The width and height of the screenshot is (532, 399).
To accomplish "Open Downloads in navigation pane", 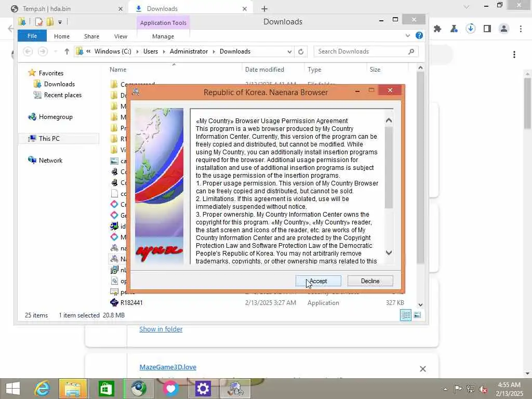I will (x=59, y=84).
